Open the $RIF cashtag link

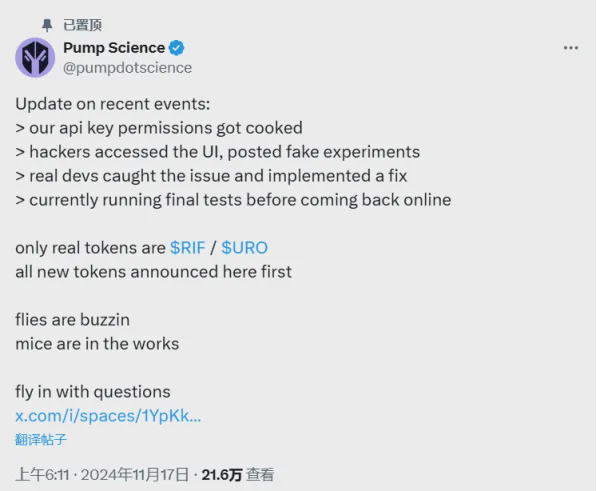pyautogui.click(x=188, y=248)
